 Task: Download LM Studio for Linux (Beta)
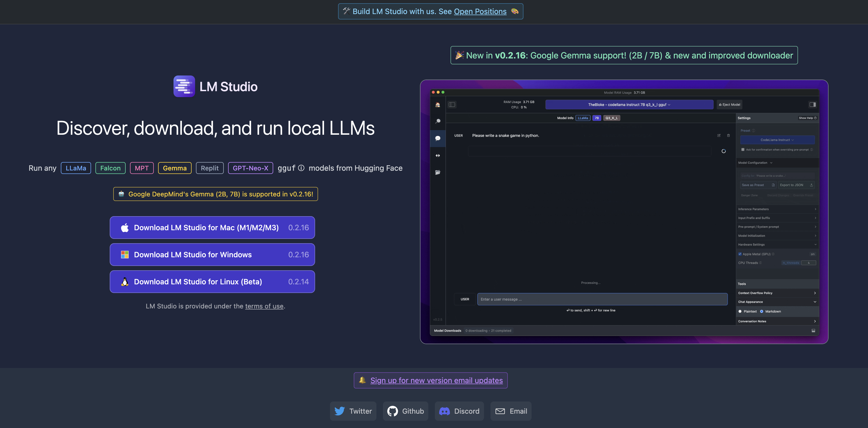pyautogui.click(x=212, y=282)
